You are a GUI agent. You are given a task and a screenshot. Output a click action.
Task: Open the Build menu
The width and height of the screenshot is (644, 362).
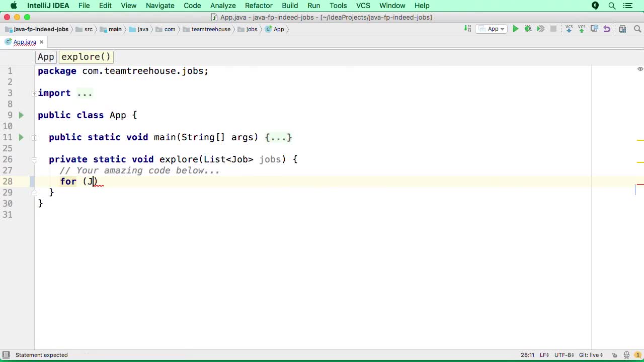(x=290, y=6)
